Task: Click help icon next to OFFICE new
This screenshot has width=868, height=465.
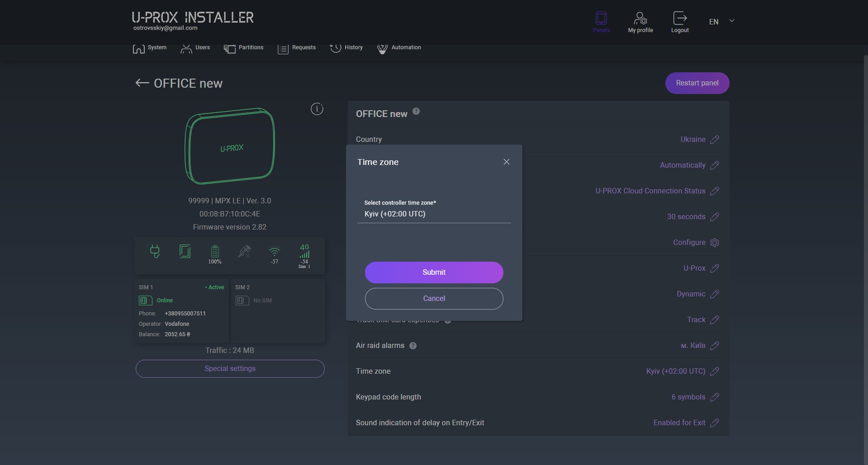Action: tap(416, 112)
